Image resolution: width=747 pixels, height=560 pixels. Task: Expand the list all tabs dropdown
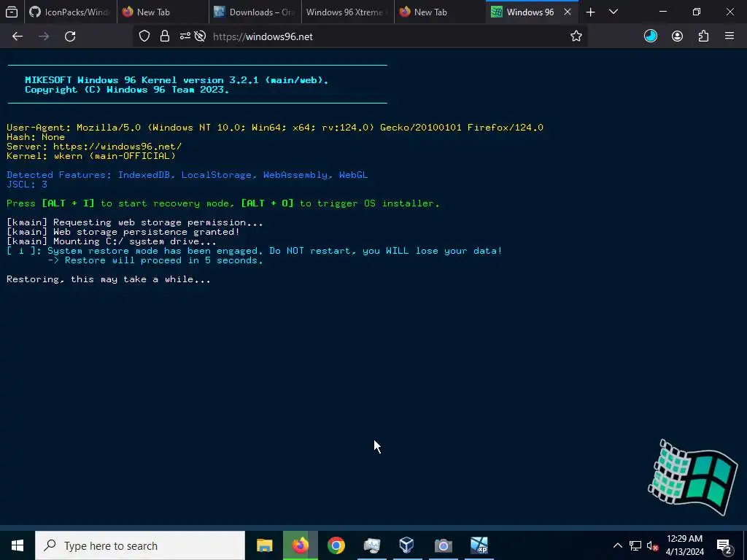point(614,12)
